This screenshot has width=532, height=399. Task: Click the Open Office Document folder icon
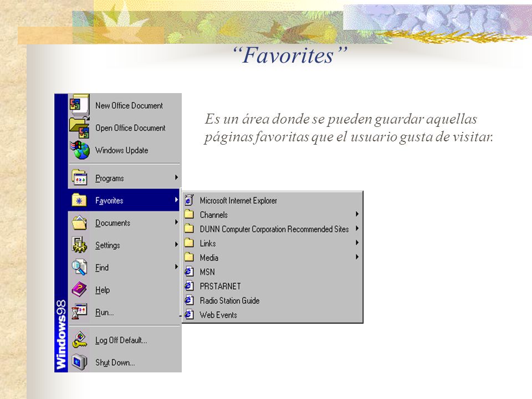80,127
